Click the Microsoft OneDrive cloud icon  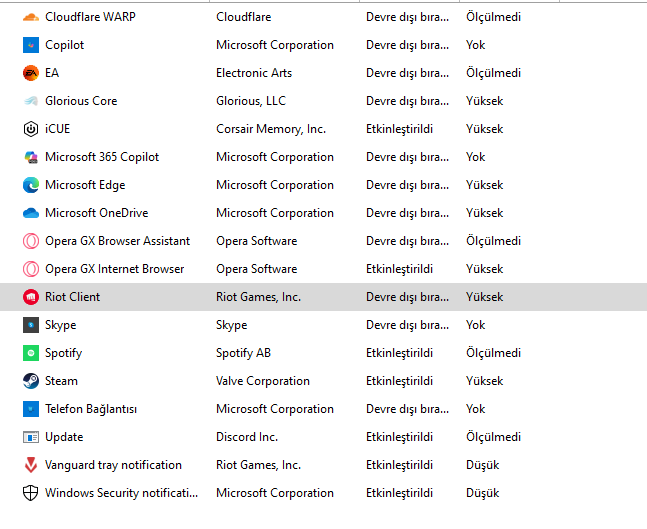[x=30, y=213]
